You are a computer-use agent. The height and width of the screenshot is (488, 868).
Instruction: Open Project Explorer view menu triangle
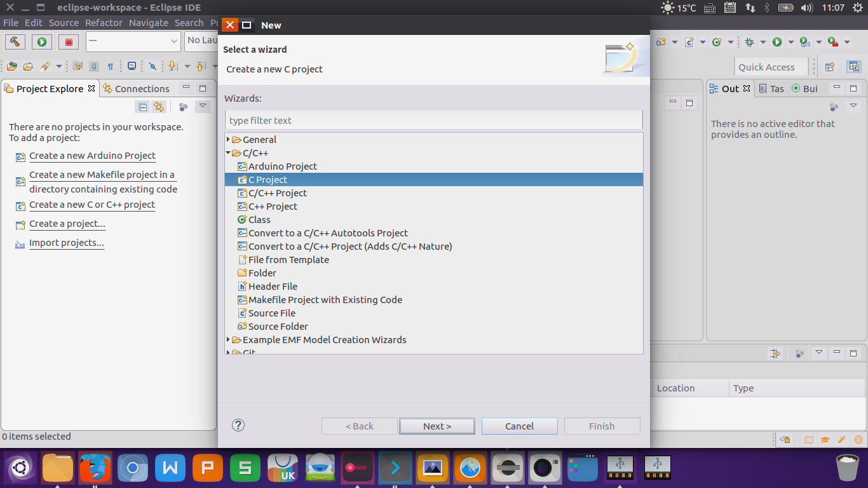pos(202,106)
